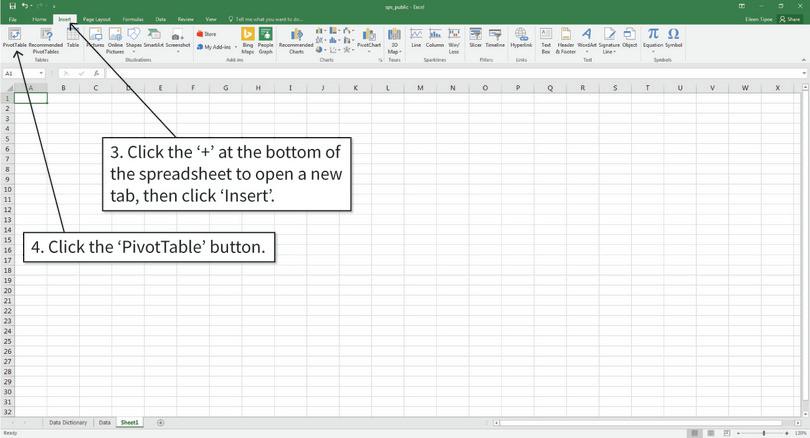This screenshot has width=810, height=438.
Task: Insert a Slicer filter
Action: pyautogui.click(x=475, y=38)
